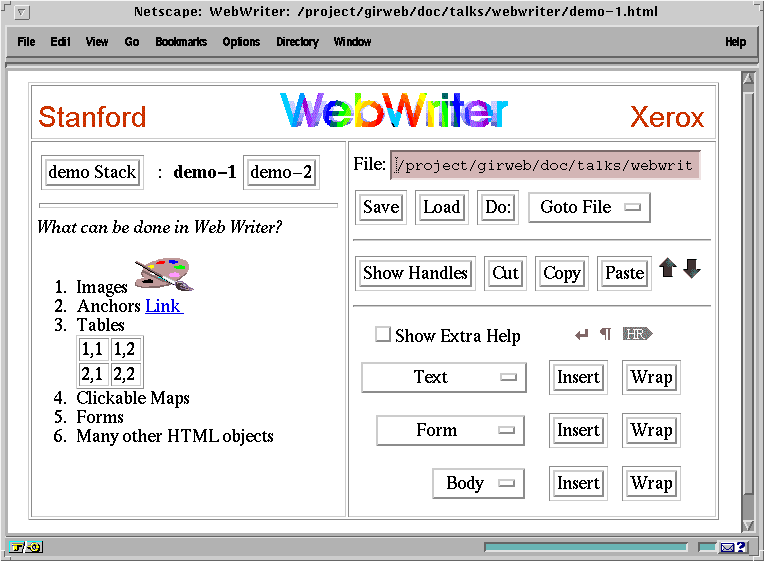
Task: Click Wrap in the Text row
Action: click(x=651, y=377)
